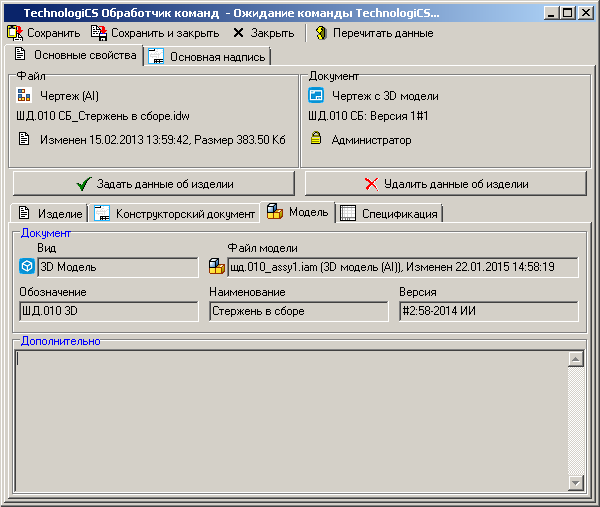Click the blue 3D Модель cube icon

pyautogui.click(x=27, y=267)
